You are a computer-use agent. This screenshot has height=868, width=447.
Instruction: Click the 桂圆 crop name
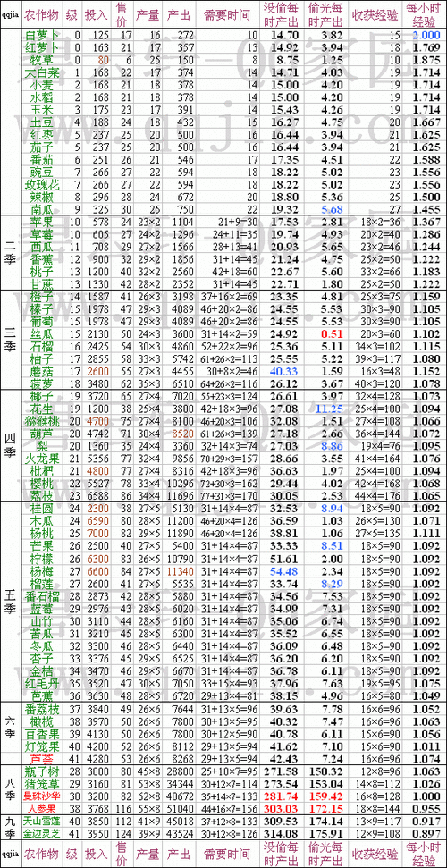[42, 508]
